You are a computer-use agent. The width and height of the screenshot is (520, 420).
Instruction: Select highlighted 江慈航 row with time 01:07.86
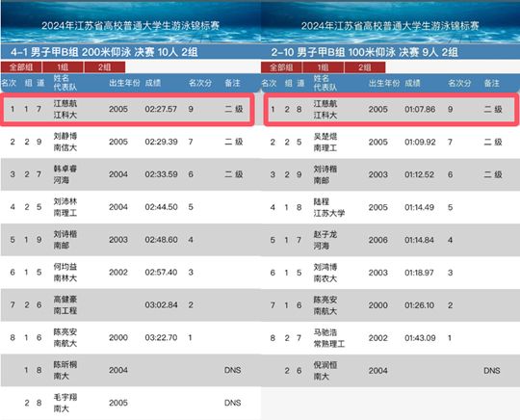pyautogui.click(x=391, y=109)
